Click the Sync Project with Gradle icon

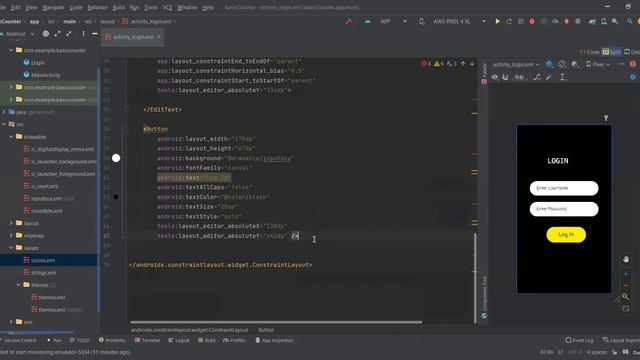tap(592, 21)
